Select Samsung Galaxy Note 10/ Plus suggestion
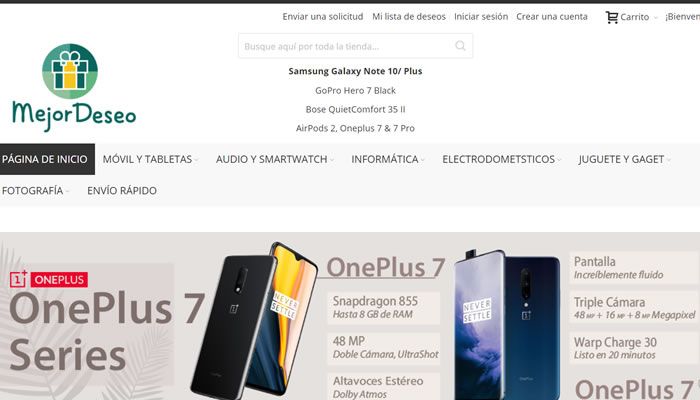700x400 pixels. 355,71
